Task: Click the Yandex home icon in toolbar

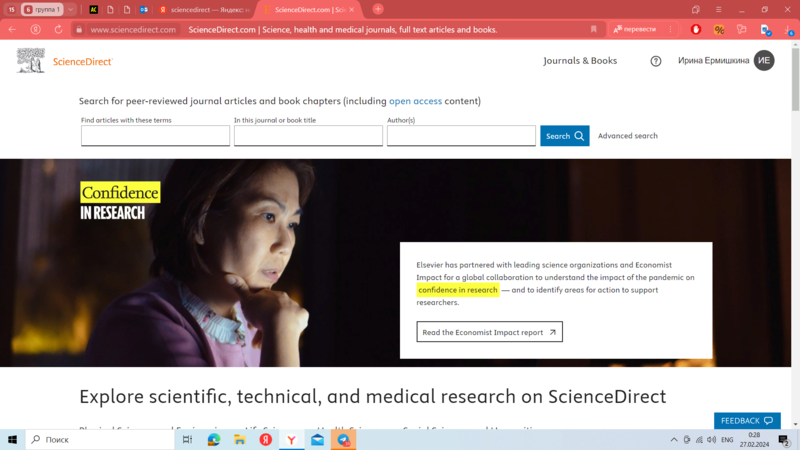Action: tap(35, 30)
